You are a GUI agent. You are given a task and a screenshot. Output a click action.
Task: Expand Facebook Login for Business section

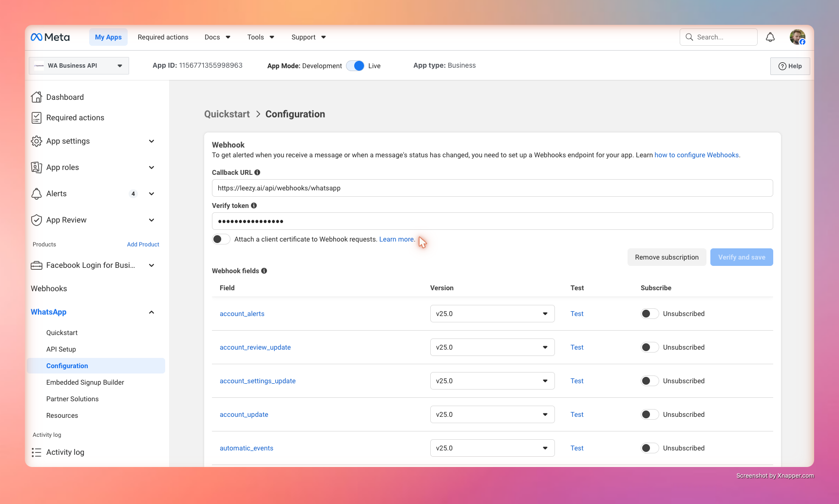[x=152, y=265]
